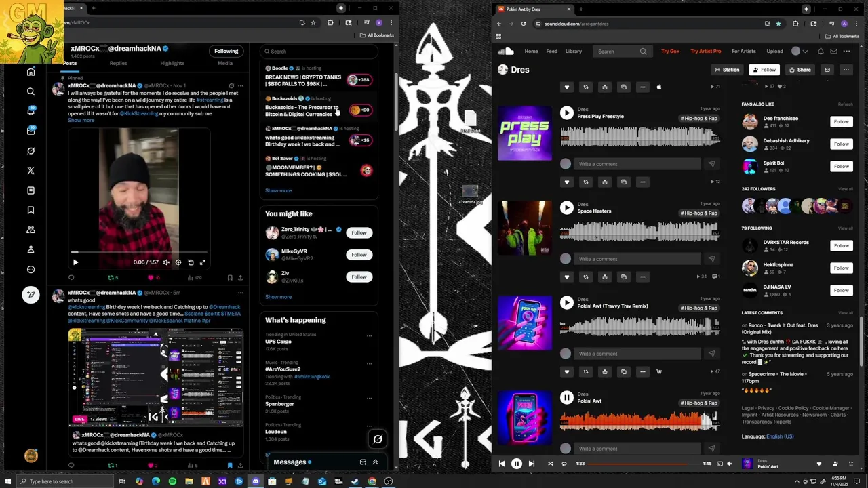Open more options for #AreYouSure2 trend
868x488 pixels.
369,363
